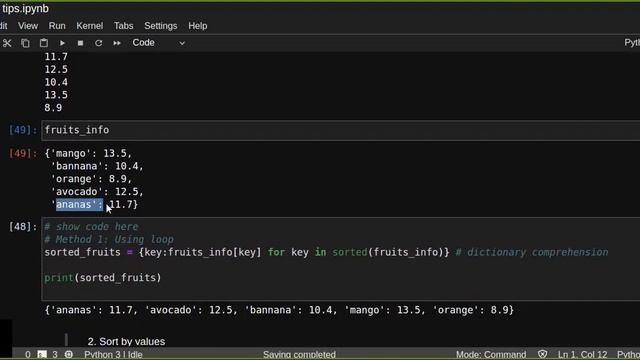
Task: Click the trusted notebook shield icon
Action: coord(542,354)
